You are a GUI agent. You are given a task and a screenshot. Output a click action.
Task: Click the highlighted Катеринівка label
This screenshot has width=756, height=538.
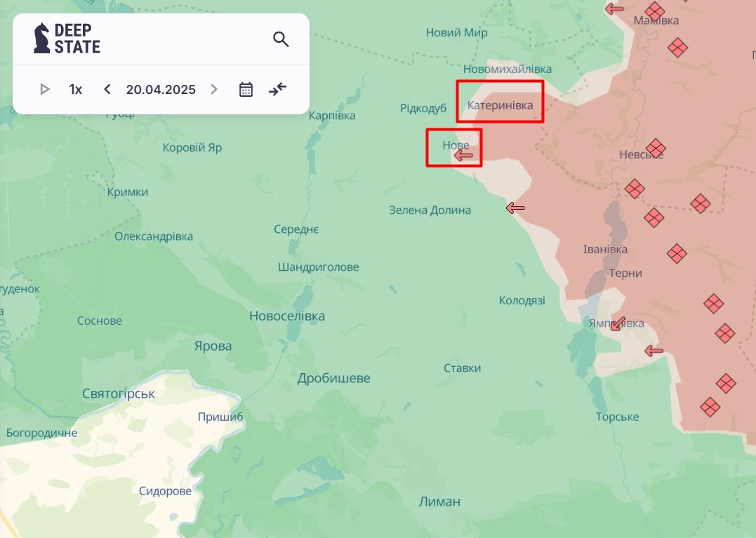[x=500, y=105]
